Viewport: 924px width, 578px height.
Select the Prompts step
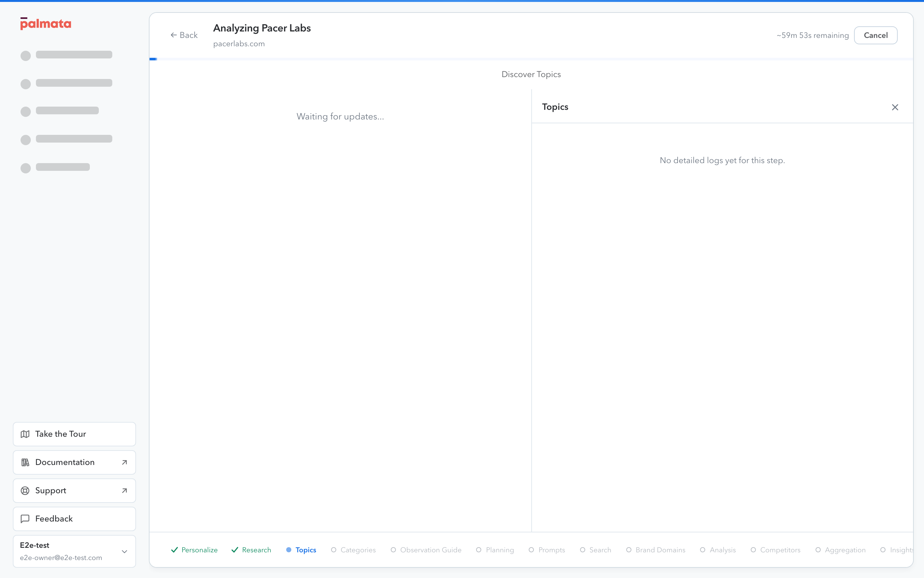coord(547,550)
